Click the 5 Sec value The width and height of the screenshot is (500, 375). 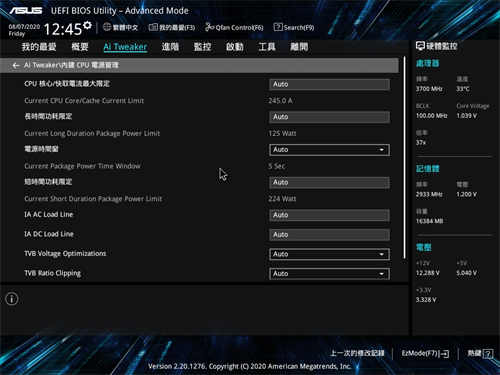click(277, 166)
